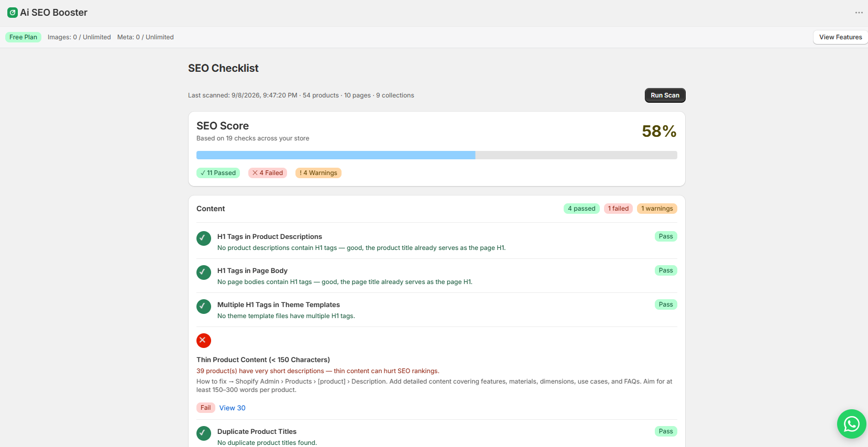Viewport: 868px width, 447px height.
Task: Click 'No page bodies contain H1 tags' description
Action: (345, 282)
